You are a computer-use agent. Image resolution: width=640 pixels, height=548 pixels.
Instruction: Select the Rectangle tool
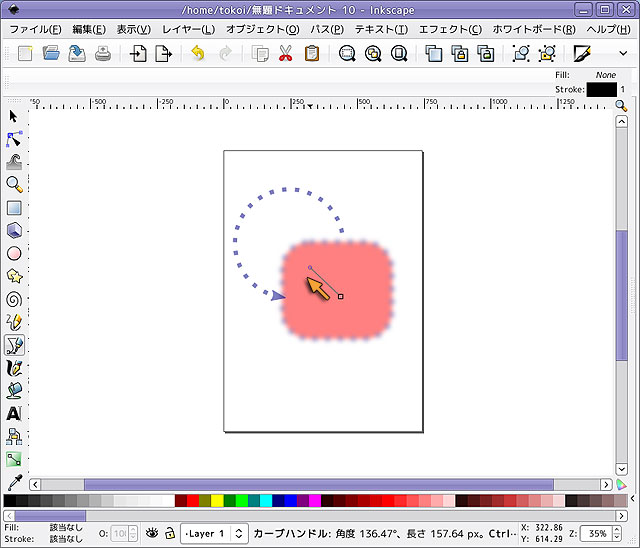pyautogui.click(x=14, y=208)
